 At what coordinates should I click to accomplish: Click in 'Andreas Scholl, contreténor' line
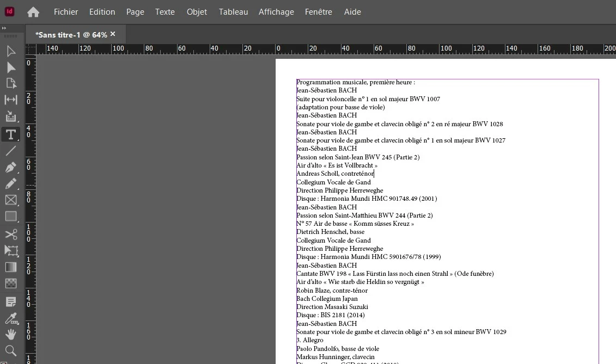click(x=335, y=174)
